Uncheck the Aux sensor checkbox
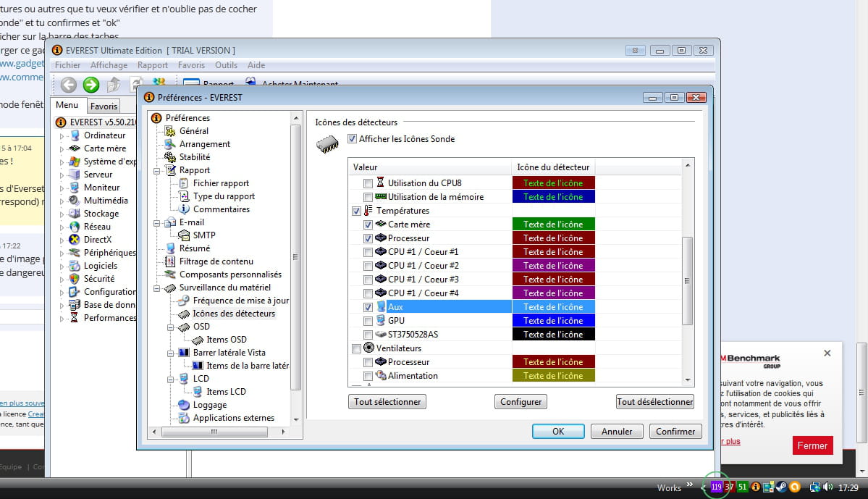The image size is (868, 499). [x=368, y=307]
